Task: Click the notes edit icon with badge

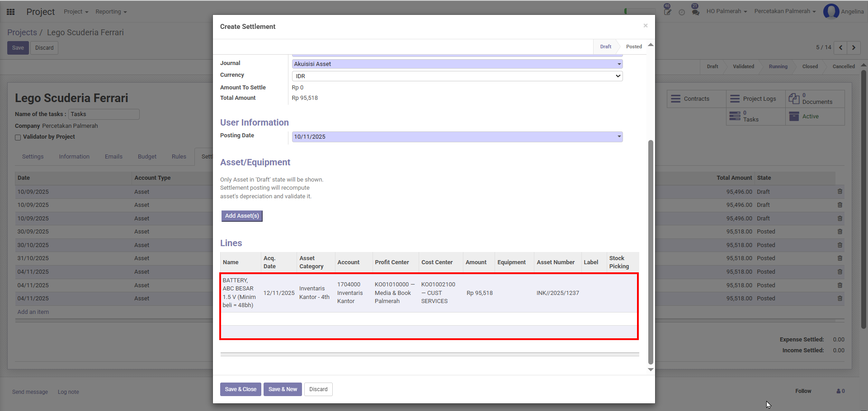Action: [x=667, y=11]
